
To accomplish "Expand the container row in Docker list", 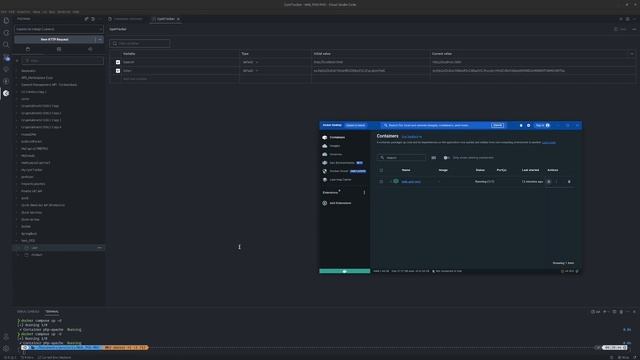I will [391, 182].
